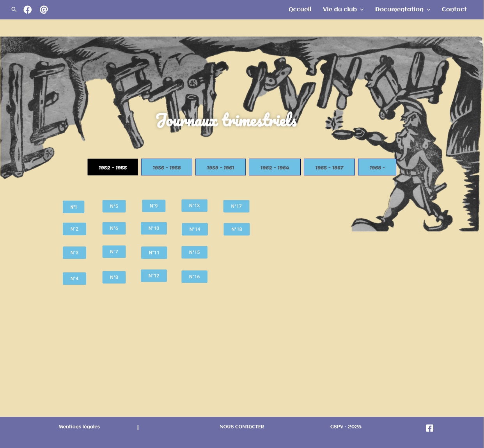This screenshot has width=484, height=448.
Task: Switch to the 1962 - 1964 tab
Action: tap(275, 167)
